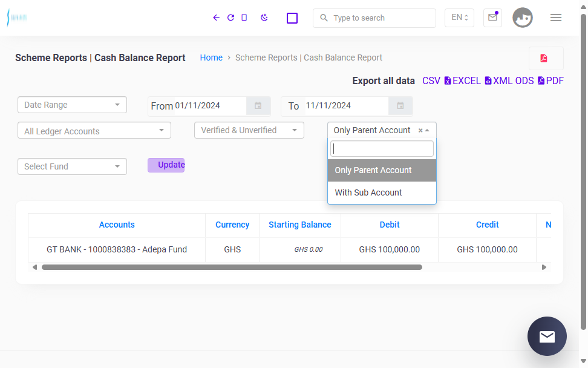This screenshot has height=368, width=588.
Task: Open the EN language selector
Action: (459, 18)
